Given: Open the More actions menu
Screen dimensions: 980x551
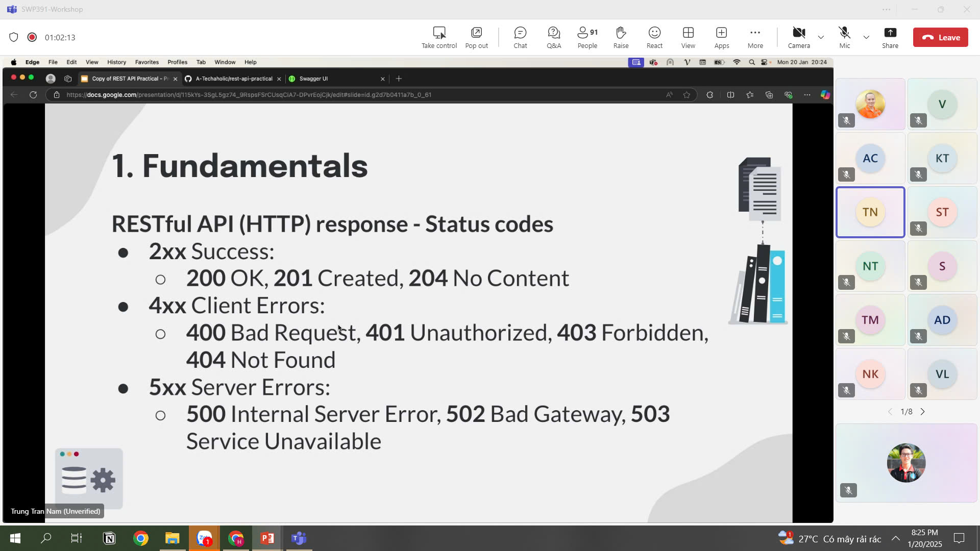Looking at the screenshot, I should (x=755, y=37).
